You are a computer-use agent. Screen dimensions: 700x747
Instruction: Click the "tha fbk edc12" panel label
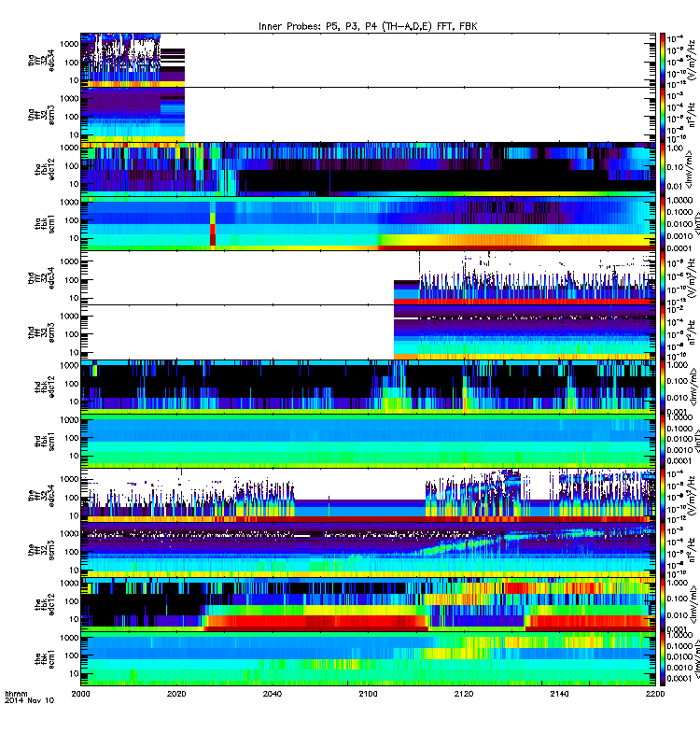click(45, 169)
